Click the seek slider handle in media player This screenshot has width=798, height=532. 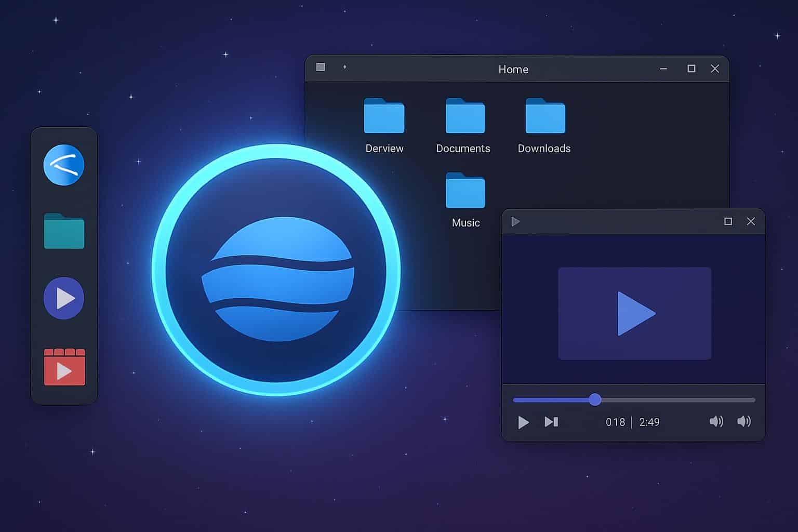click(x=595, y=400)
